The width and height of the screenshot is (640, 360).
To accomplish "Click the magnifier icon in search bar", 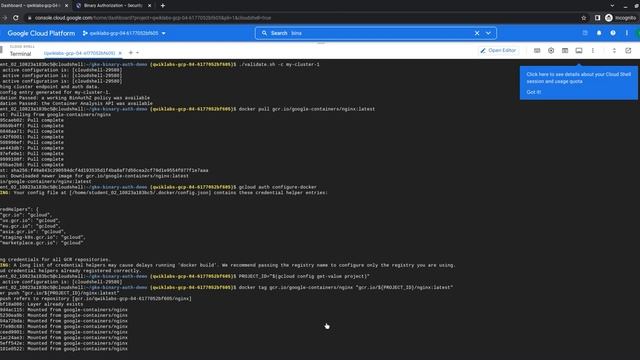I will tap(264, 33).
